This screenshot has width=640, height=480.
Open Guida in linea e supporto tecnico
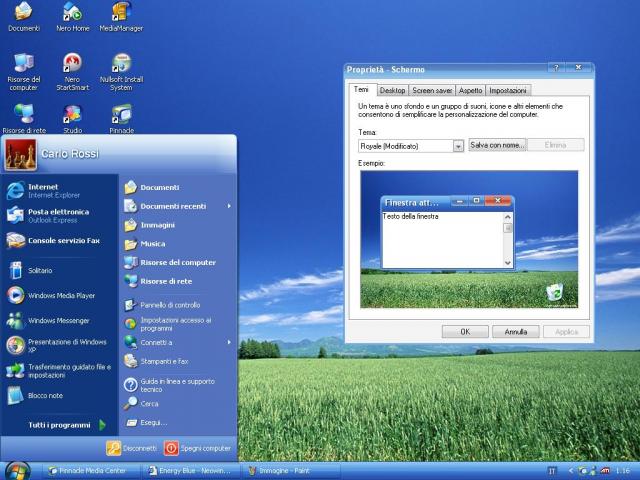click(178, 385)
